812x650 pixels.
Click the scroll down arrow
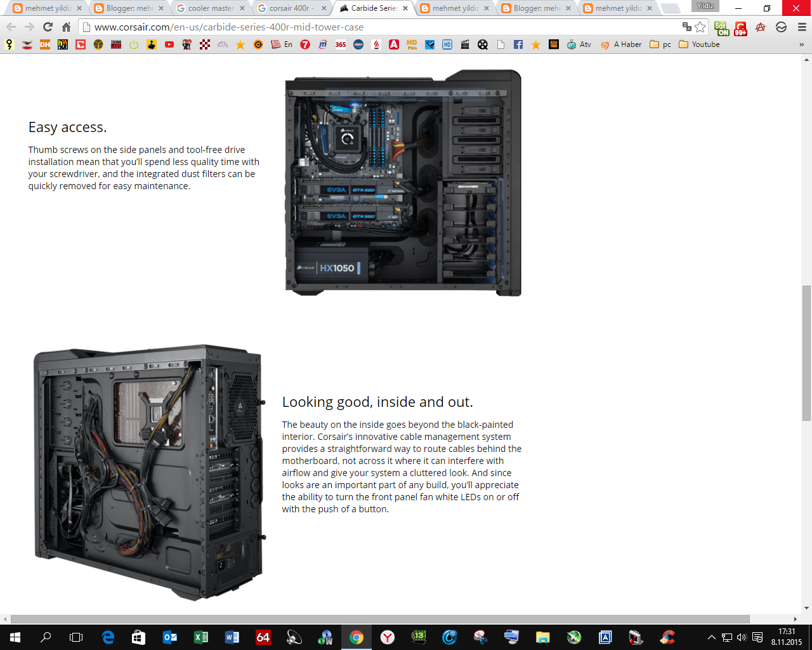[x=806, y=608]
